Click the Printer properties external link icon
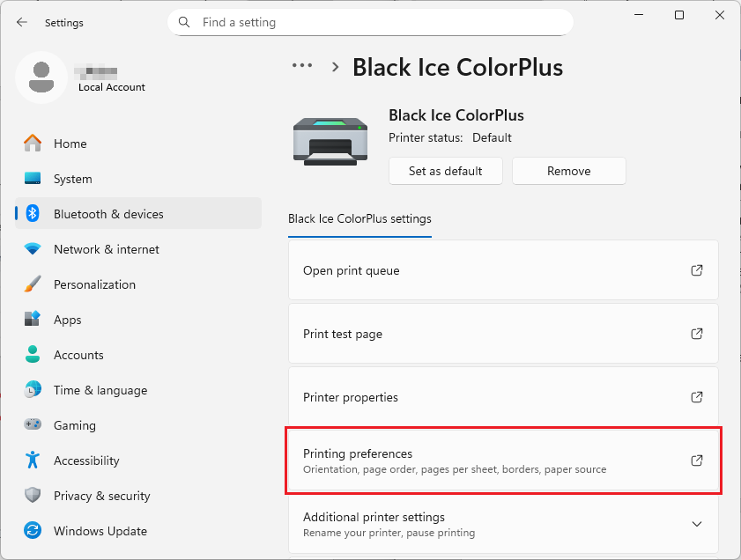 pos(696,397)
